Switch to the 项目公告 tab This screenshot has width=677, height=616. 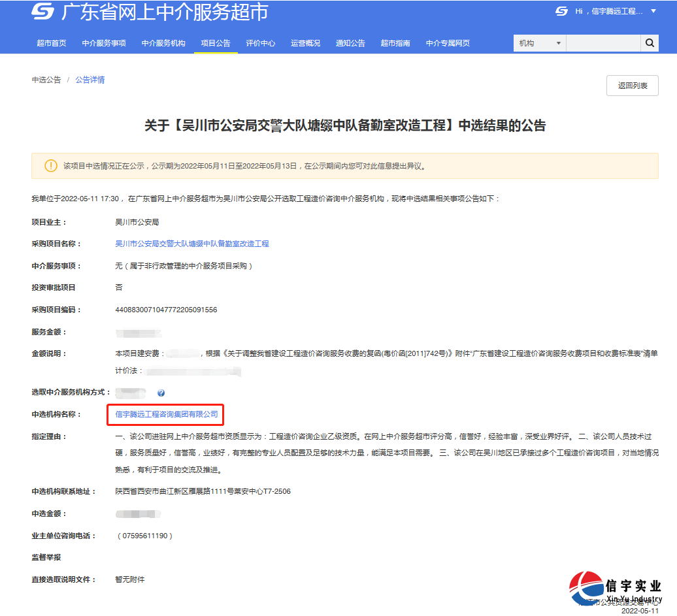click(x=215, y=42)
